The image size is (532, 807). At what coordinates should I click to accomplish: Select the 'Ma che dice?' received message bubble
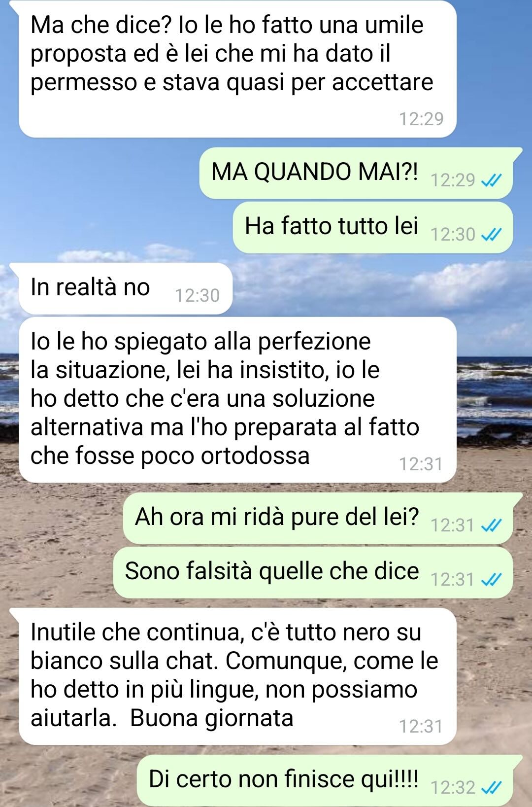tap(237, 69)
